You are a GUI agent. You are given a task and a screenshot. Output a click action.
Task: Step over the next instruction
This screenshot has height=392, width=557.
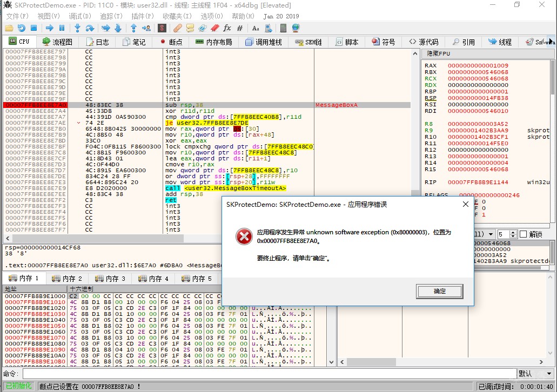point(90,28)
